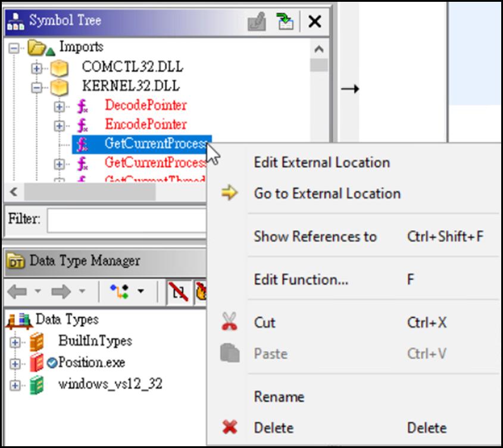Image resolution: width=503 pixels, height=448 pixels.
Task: Collapse the Imports folder node
Action: pyautogui.click(x=14, y=48)
